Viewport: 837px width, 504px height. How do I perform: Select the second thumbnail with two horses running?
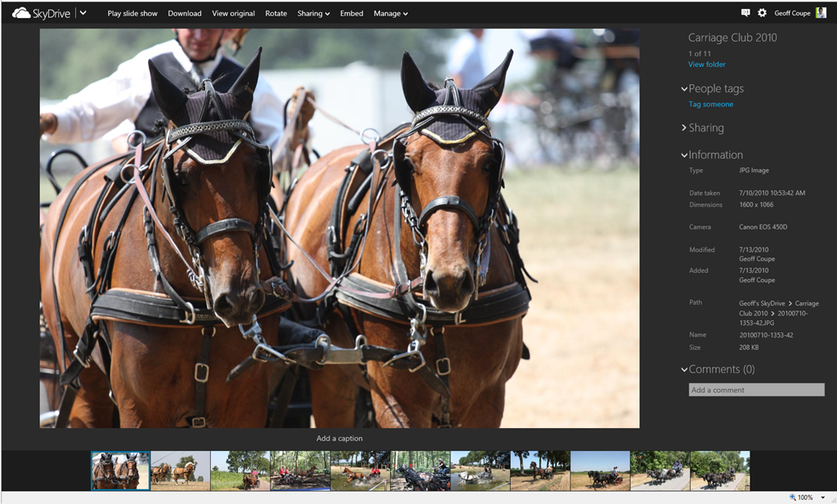point(181,471)
